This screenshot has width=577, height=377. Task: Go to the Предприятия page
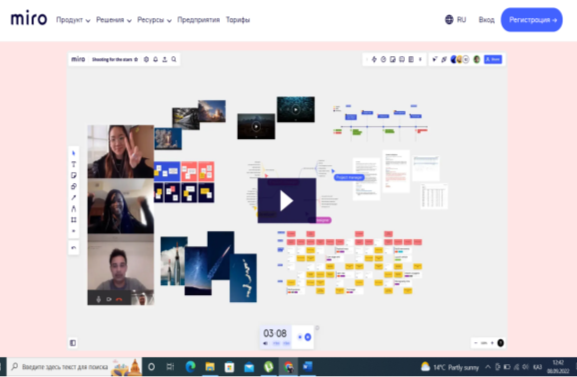[198, 20]
